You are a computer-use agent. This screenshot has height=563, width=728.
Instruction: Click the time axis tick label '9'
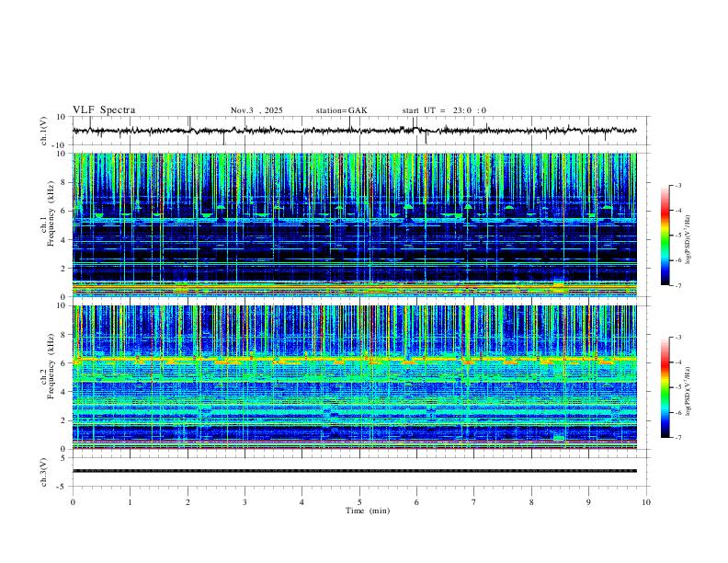(588, 502)
